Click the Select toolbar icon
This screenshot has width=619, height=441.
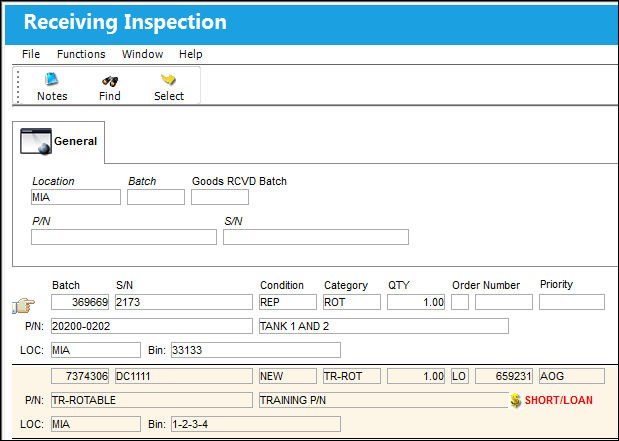[x=168, y=79]
